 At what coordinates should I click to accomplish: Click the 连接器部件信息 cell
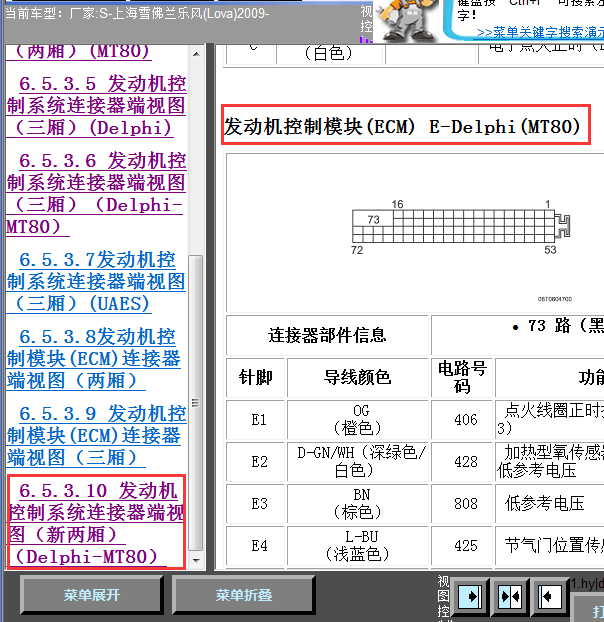coord(327,335)
